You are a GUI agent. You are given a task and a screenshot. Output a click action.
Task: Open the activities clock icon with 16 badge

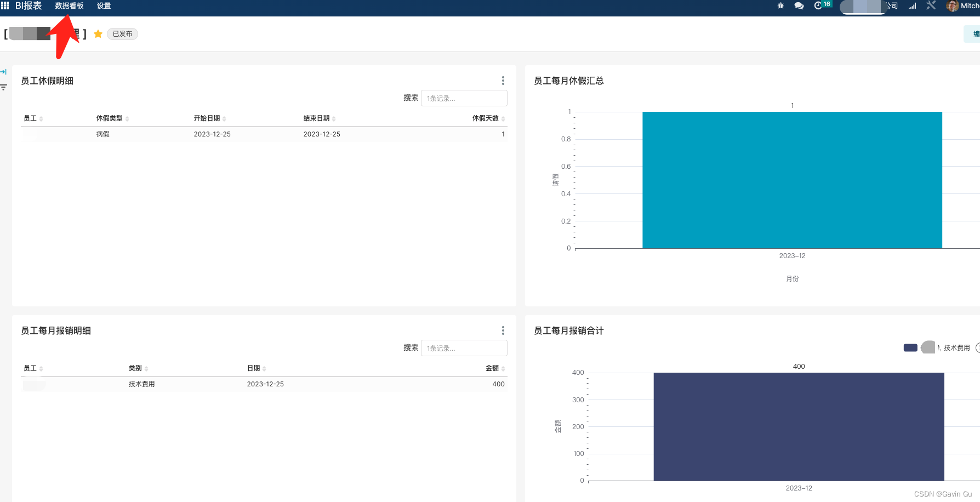tap(823, 5)
